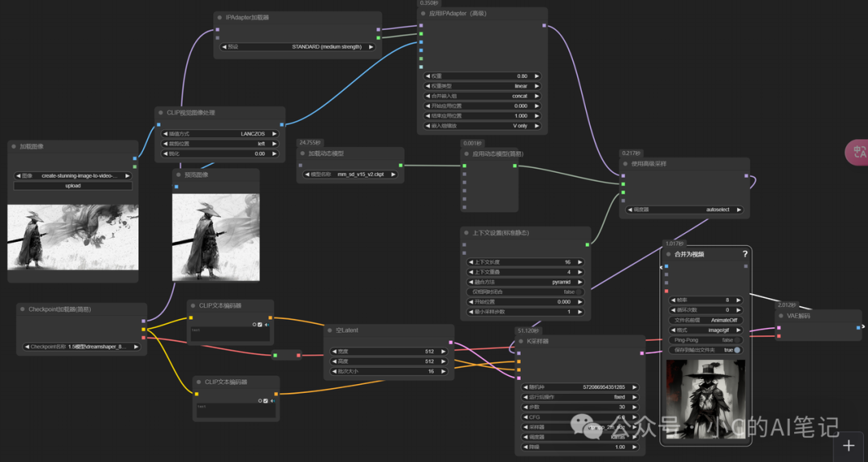Open the 格式 image/gif dropdown
Screen dimensions: 868x462
pos(706,330)
